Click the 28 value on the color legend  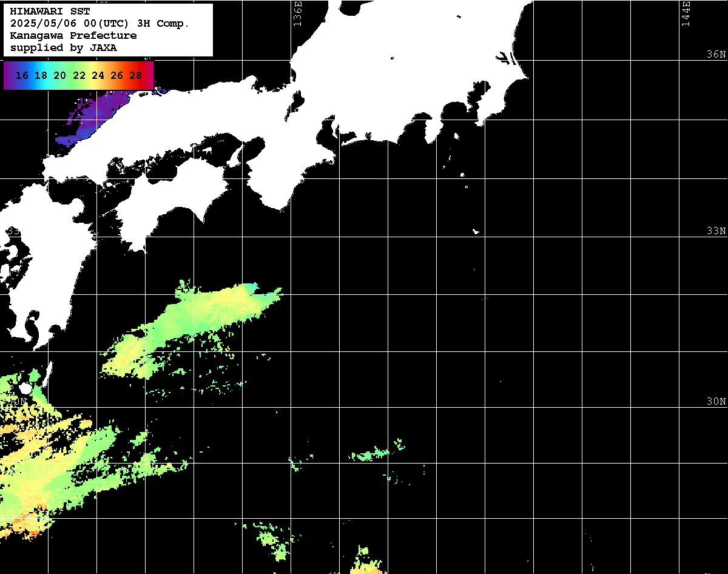(136, 76)
